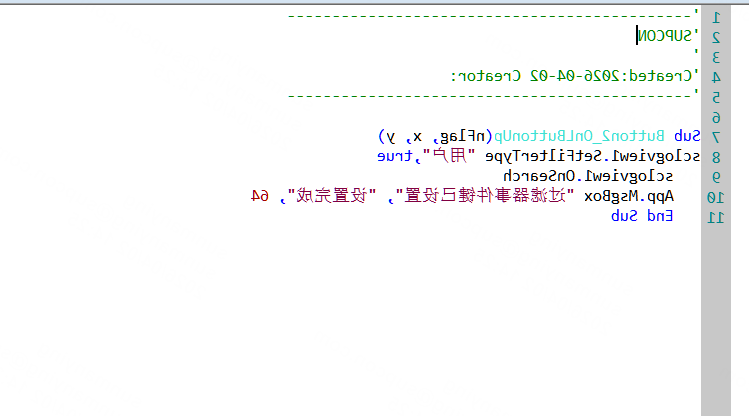Click the App.MsgBox call
The image size is (749, 416).
click(x=629, y=197)
